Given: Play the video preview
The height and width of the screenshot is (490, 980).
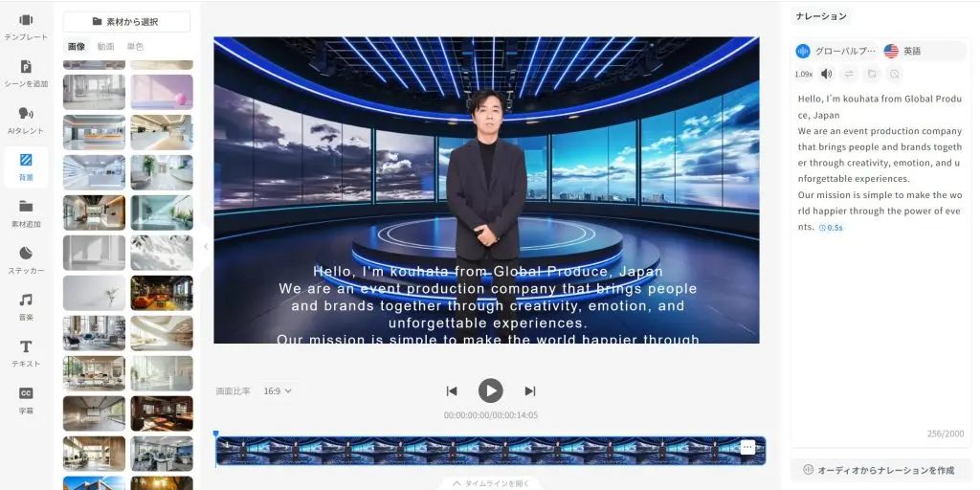Looking at the screenshot, I should (x=490, y=390).
